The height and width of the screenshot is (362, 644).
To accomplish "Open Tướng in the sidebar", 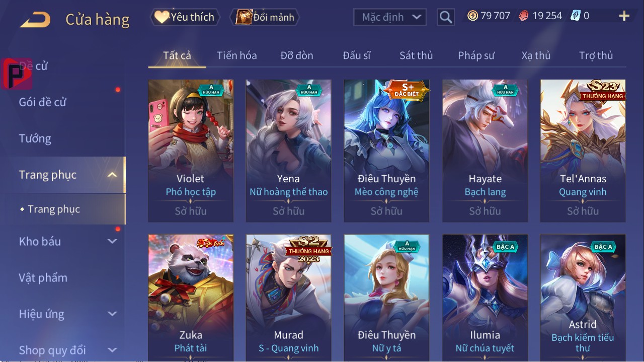I will (x=35, y=138).
